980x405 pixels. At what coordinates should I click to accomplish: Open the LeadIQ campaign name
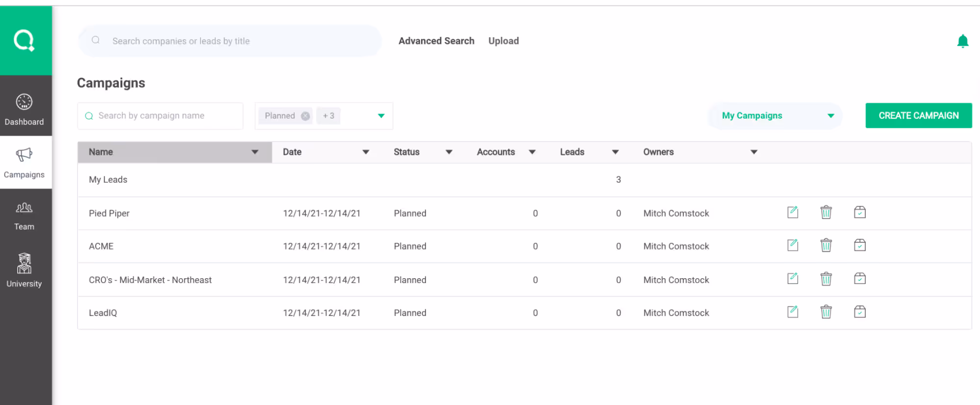click(x=102, y=313)
